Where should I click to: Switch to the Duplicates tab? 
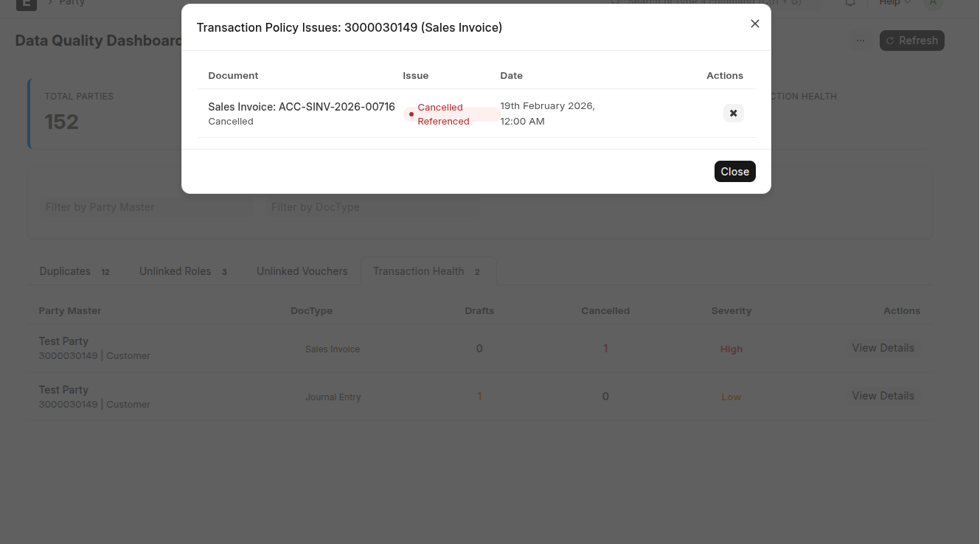pos(65,271)
